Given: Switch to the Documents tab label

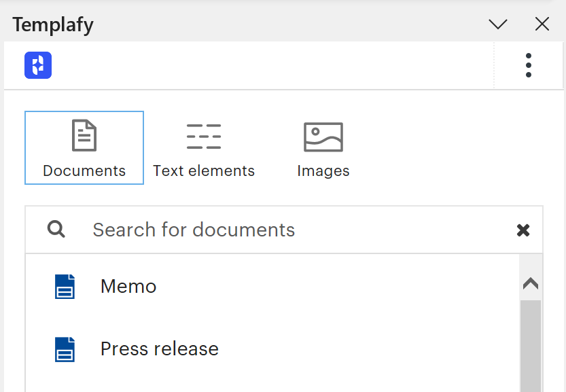Looking at the screenshot, I should (x=84, y=171).
